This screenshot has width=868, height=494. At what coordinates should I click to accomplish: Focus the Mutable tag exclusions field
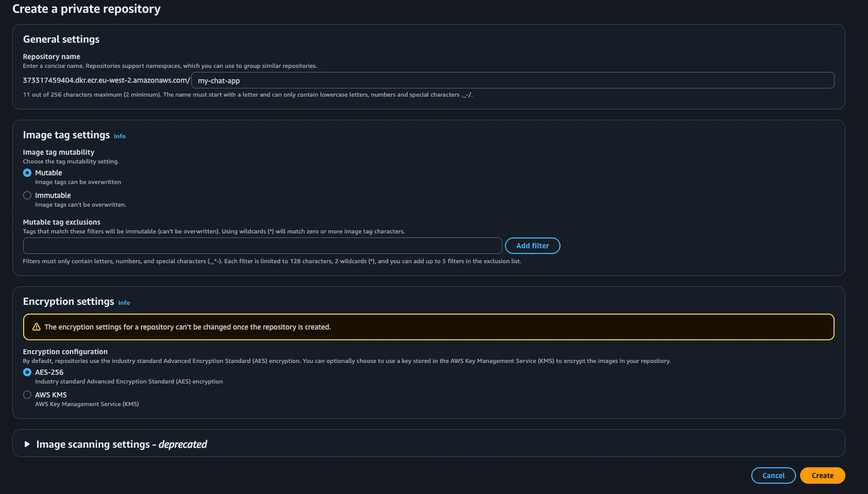click(262, 246)
